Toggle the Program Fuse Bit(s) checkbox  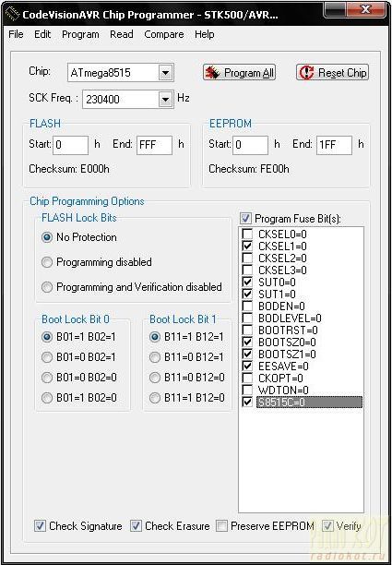pyautogui.click(x=246, y=219)
